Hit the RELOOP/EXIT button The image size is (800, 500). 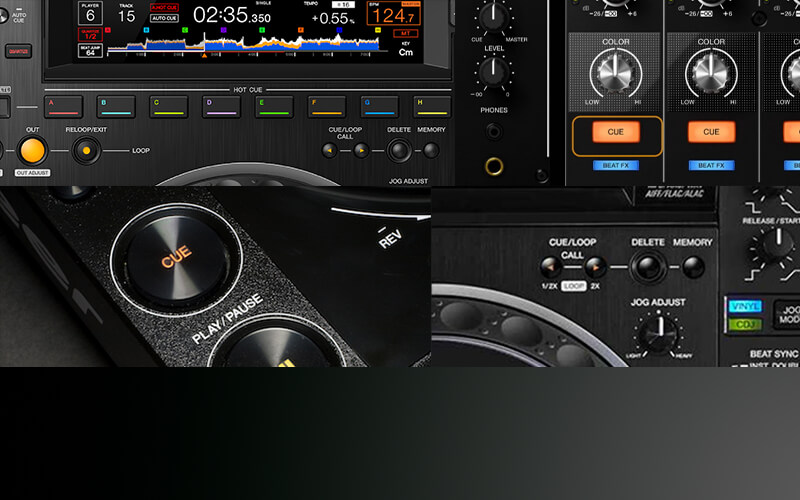pos(86,151)
